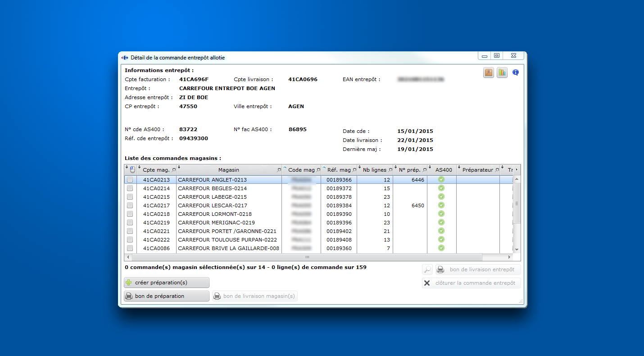
Task: Click the green AS400 check for CARREFOUR BEGLES-0214
Action: [441, 188]
